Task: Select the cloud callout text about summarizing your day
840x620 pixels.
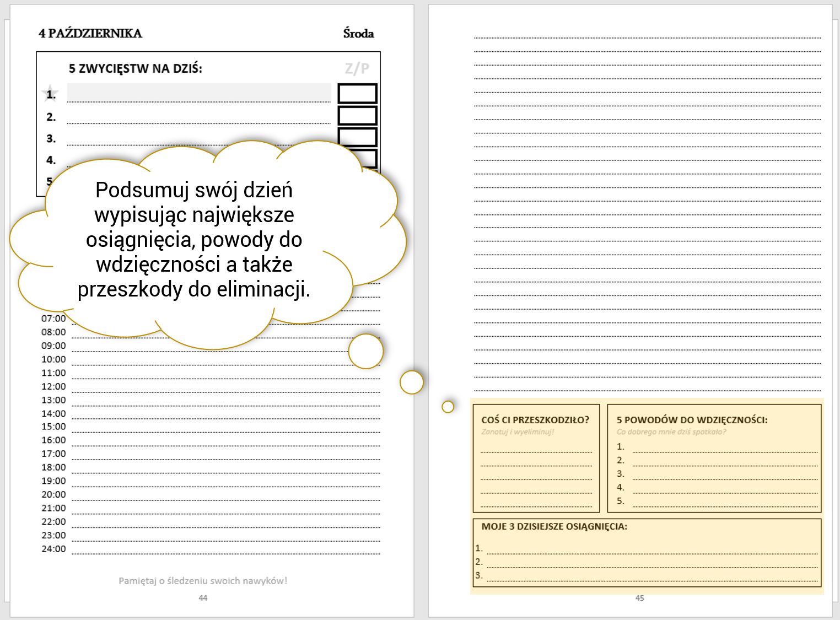Action: pos(194,239)
